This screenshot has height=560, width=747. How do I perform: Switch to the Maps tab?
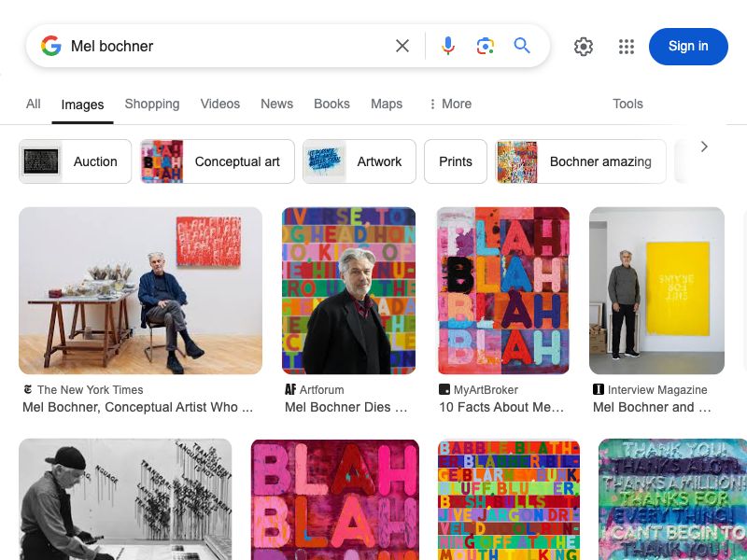tap(387, 104)
